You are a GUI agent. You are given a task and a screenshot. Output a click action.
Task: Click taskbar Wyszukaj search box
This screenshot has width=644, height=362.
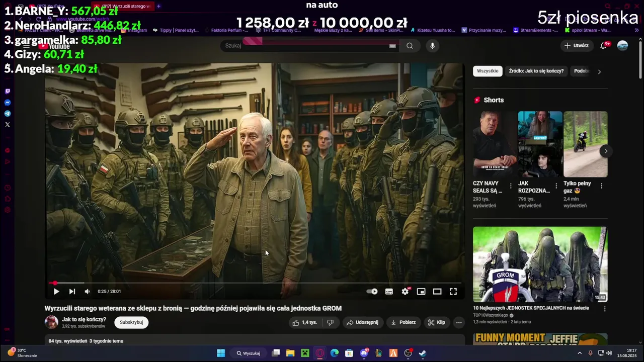[249, 353]
